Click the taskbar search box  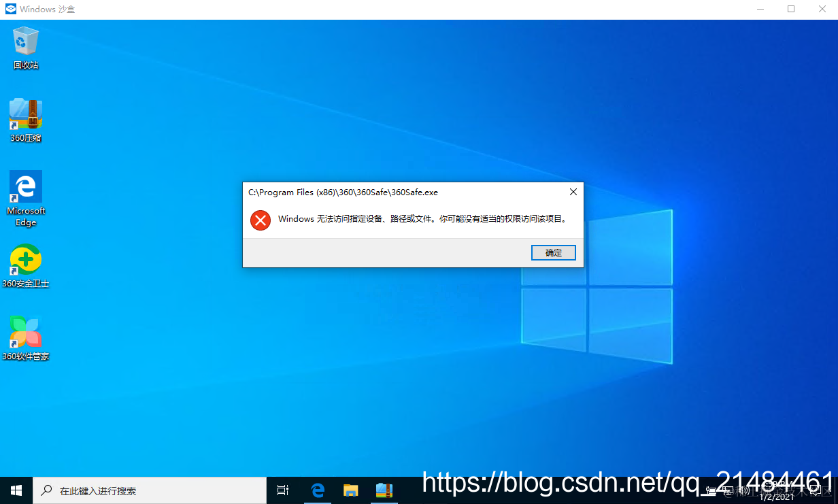click(x=150, y=490)
